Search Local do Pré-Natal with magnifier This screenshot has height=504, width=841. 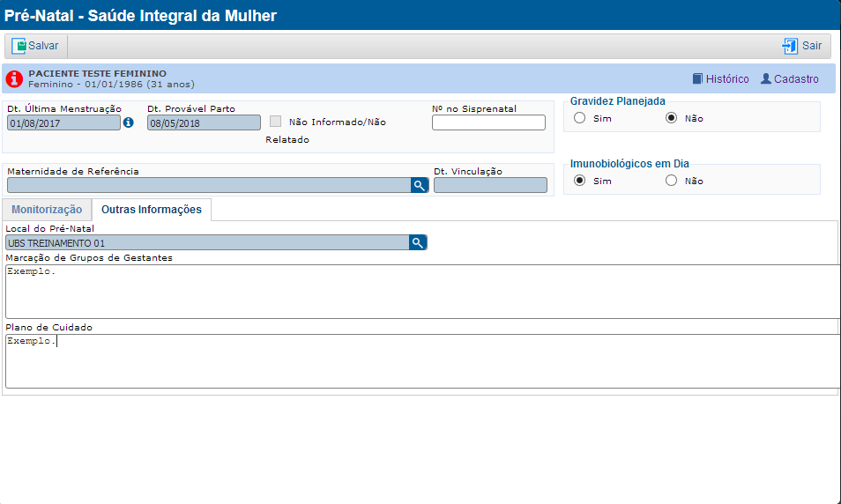(418, 242)
